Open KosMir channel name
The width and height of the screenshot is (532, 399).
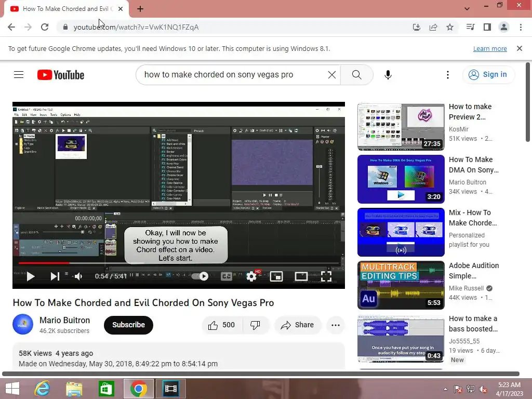coord(459,129)
